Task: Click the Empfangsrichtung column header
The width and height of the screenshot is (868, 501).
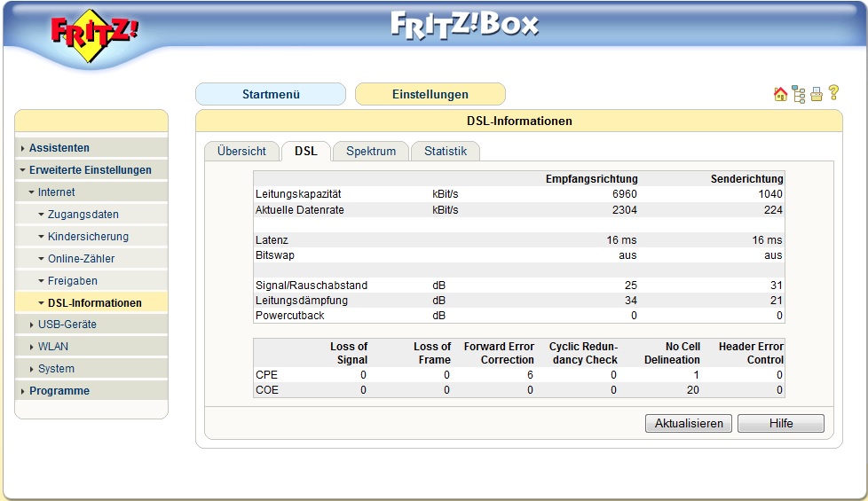Action: point(592,178)
